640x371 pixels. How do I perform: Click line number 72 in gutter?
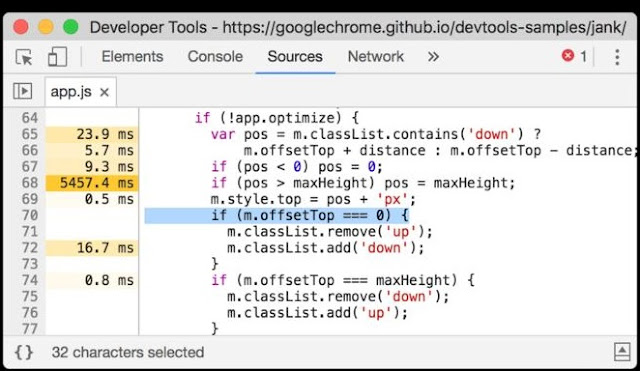tap(29, 248)
